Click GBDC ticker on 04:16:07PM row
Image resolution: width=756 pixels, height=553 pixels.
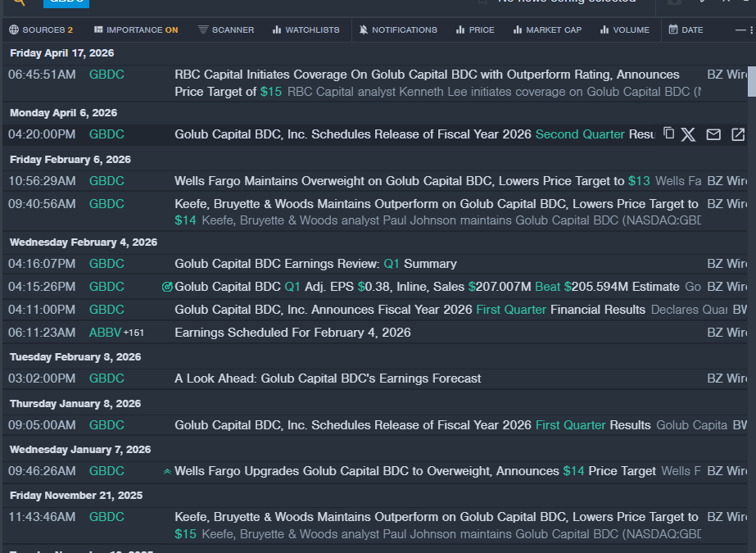[106, 264]
